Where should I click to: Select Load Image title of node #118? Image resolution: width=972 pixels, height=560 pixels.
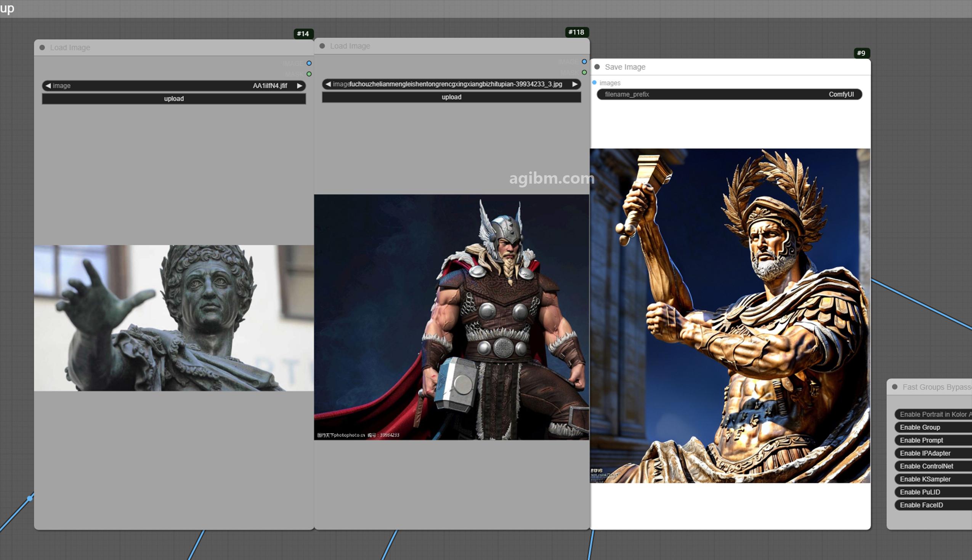(x=350, y=46)
